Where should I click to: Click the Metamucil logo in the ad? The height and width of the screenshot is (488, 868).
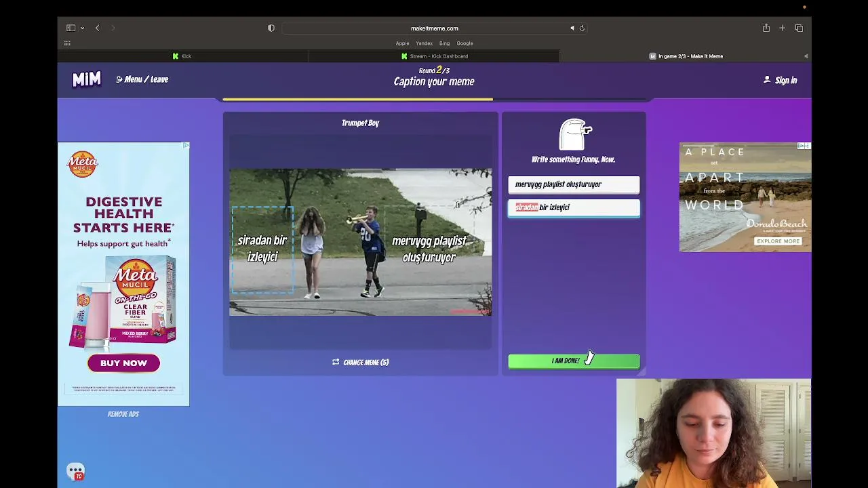tap(83, 164)
